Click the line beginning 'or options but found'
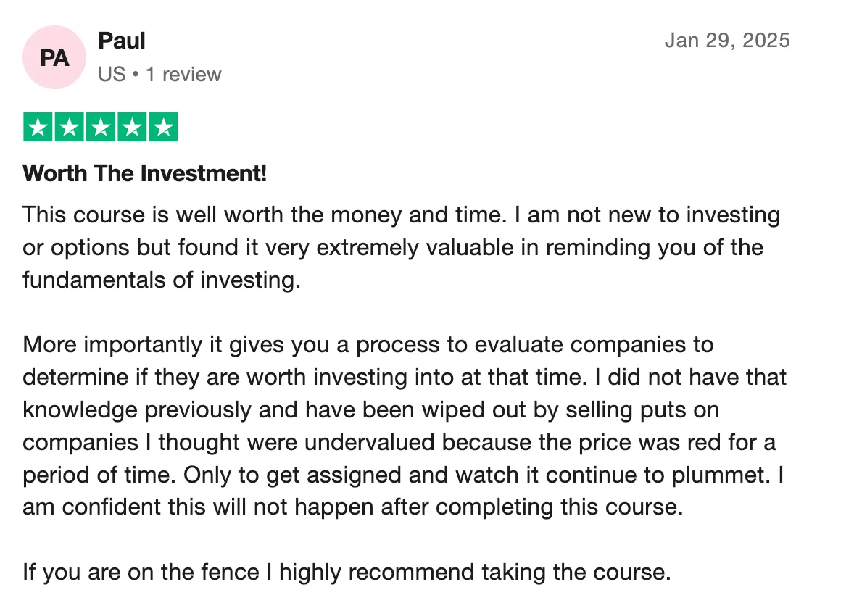 (x=393, y=248)
